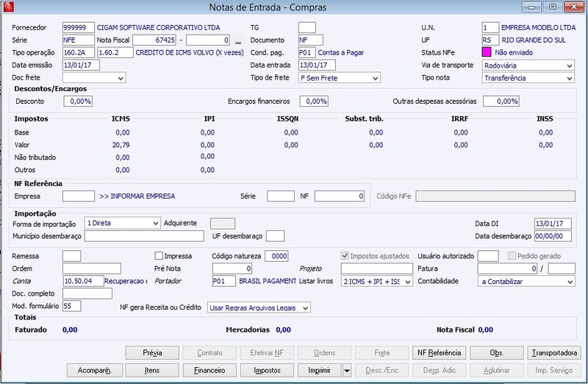Click the Fornecedor code input field
Screen dimensions: 588x384
(79, 28)
